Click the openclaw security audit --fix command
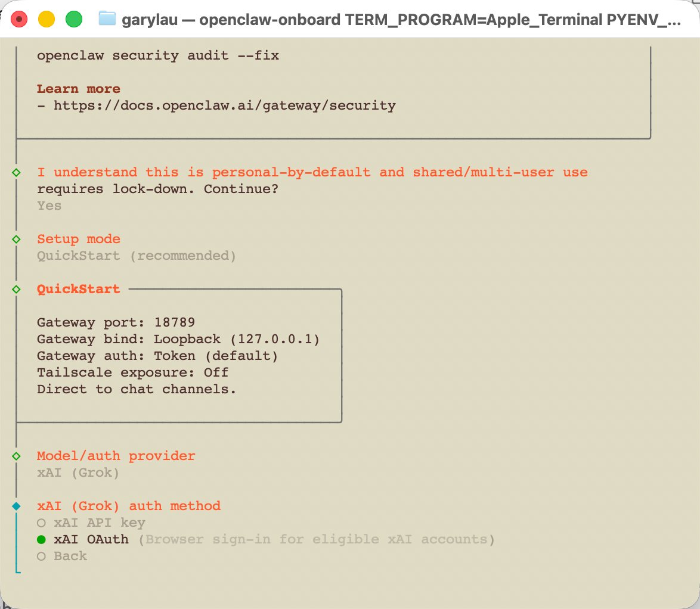 point(158,55)
